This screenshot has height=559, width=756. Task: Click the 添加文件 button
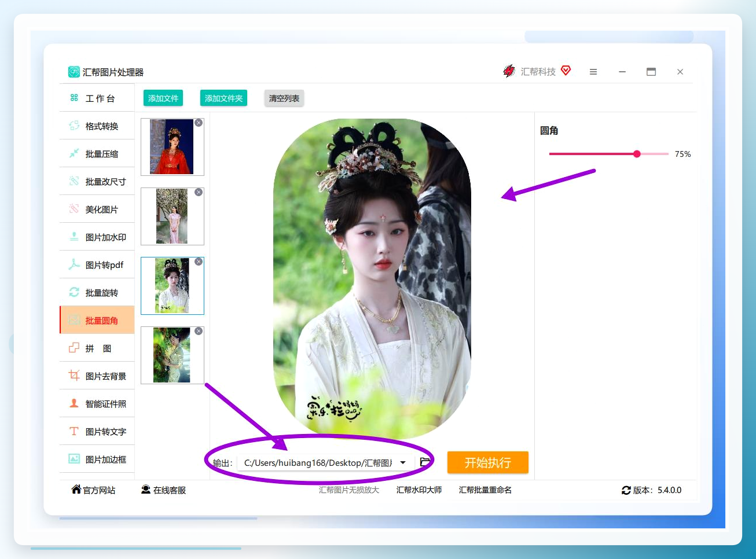tap(163, 98)
